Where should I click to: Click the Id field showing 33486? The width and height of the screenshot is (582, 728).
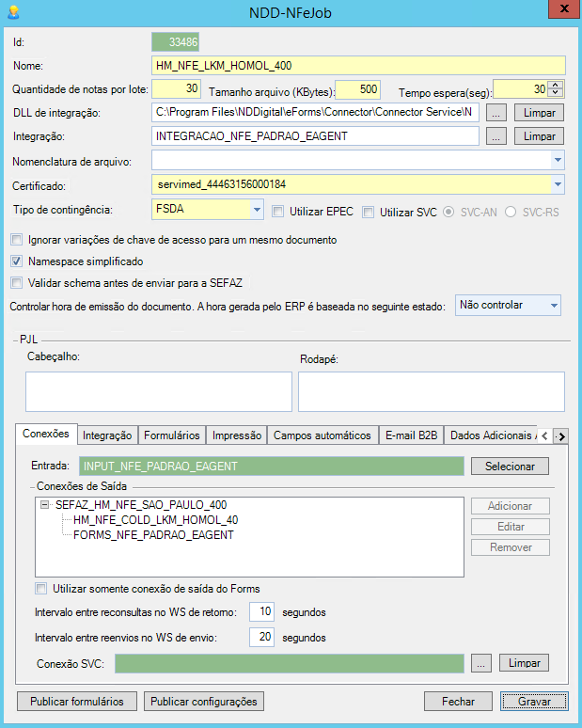pos(175,41)
